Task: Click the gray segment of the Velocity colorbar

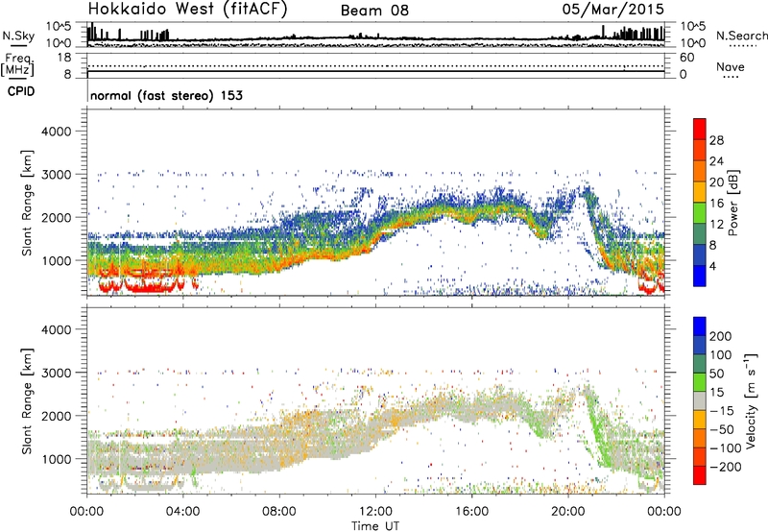Action: click(700, 401)
